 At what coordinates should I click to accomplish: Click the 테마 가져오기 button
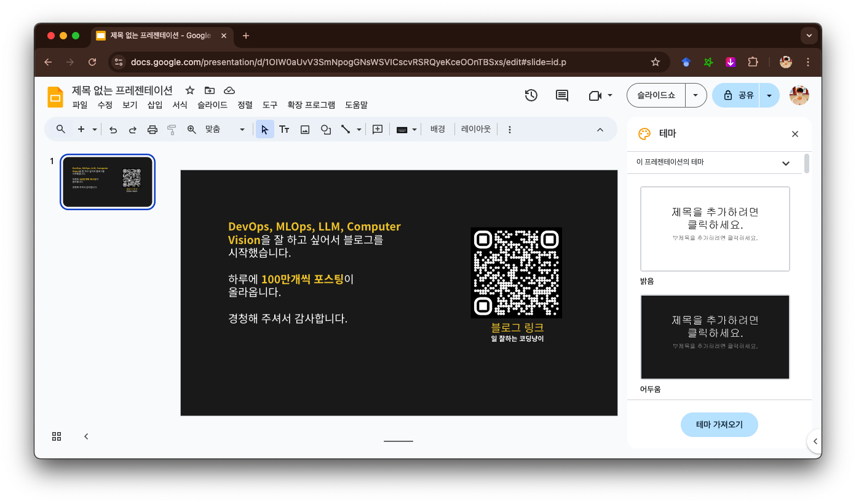point(719,425)
